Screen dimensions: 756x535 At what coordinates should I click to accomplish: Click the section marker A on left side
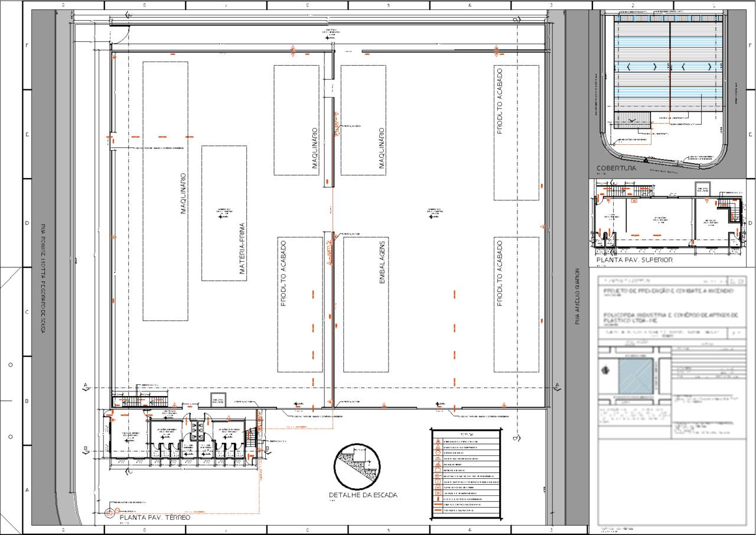pos(86,386)
